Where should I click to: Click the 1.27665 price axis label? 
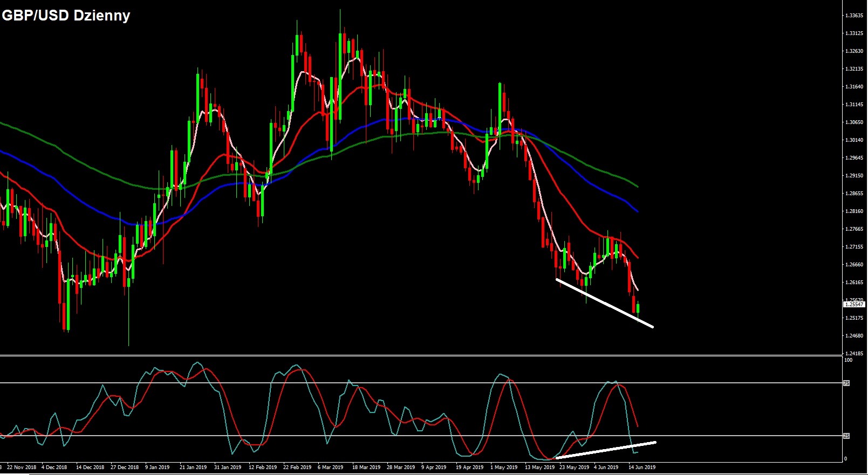click(x=853, y=229)
